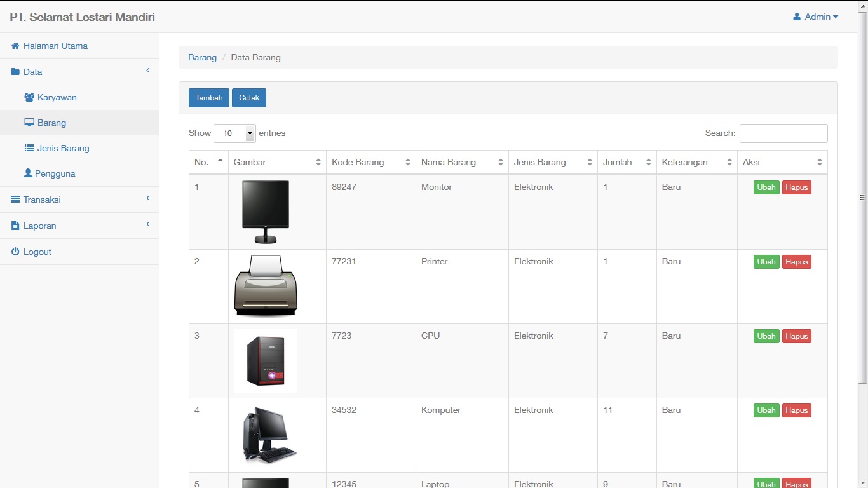Open Halaman Utama from the sidebar
Image resolution: width=868 pixels, height=488 pixels.
pos(54,46)
